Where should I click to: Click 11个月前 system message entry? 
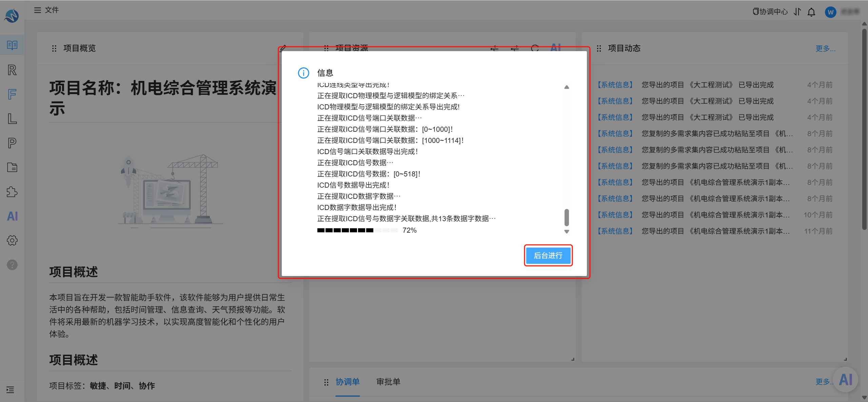click(x=714, y=231)
